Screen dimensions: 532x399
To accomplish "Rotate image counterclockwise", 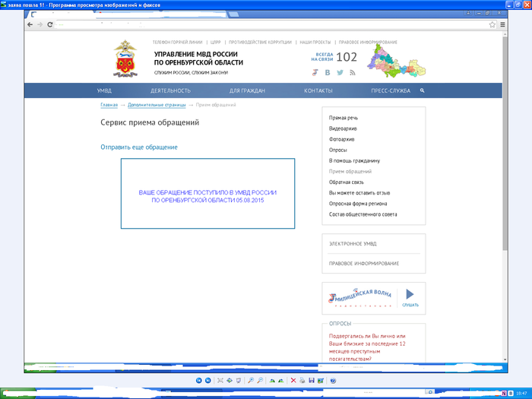I will [281, 380].
